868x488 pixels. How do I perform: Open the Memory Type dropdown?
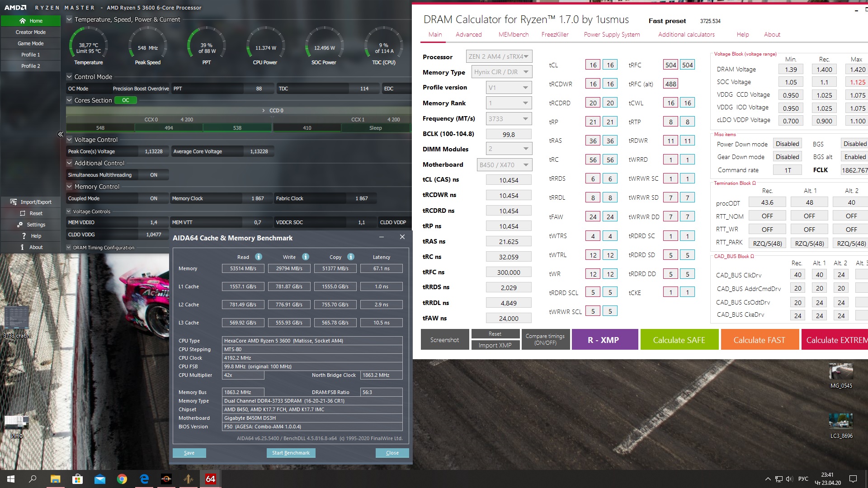click(502, 72)
